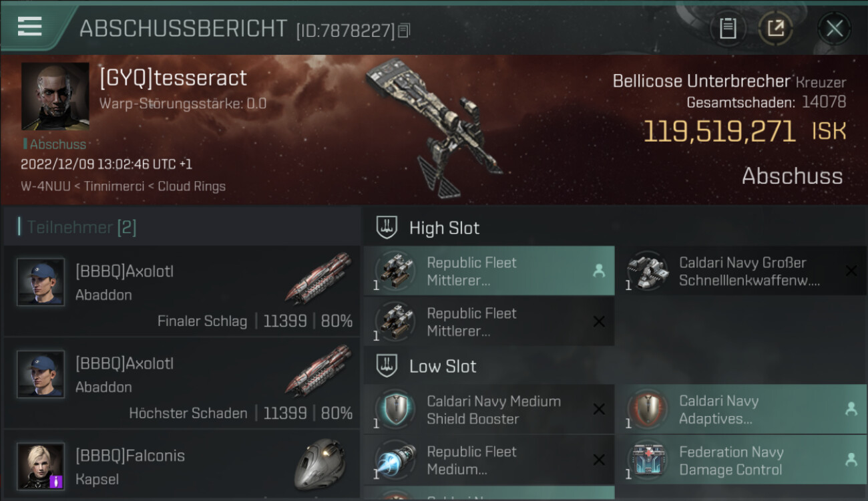Copy the report ID with the copy icon
The width and height of the screenshot is (868, 501).
pyautogui.click(x=404, y=31)
